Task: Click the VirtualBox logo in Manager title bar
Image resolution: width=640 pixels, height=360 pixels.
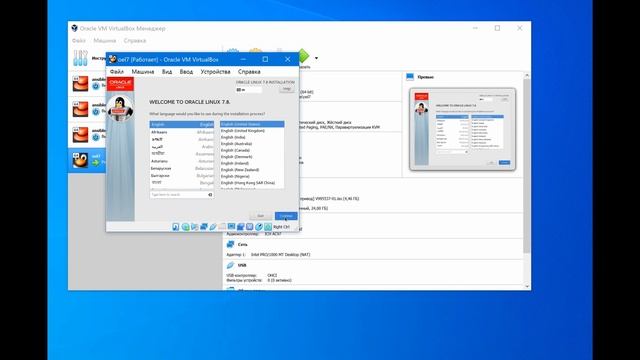Action: [x=74, y=28]
